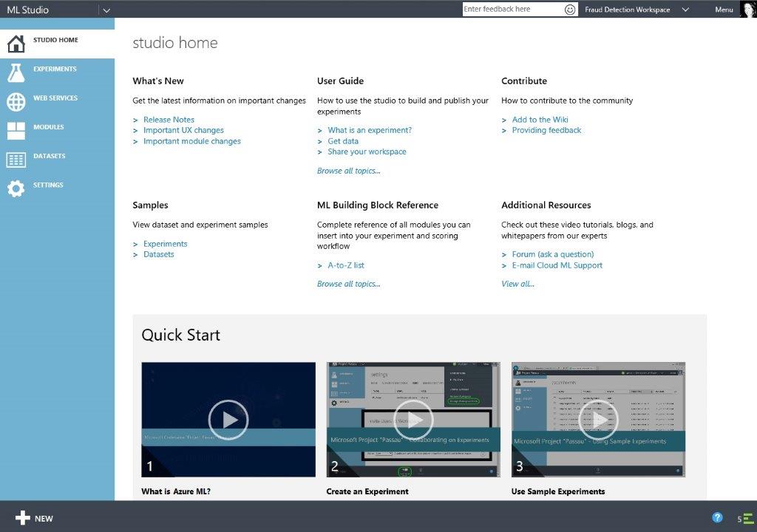Type in the Enter feedback here field
The width and height of the screenshot is (757, 532).
point(512,10)
